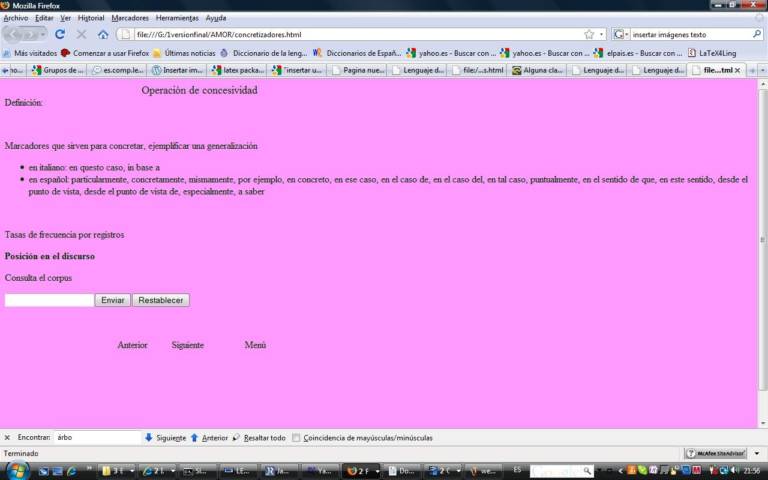Click the search magnifier icon
The height and width of the screenshot is (480, 768).
point(756,34)
